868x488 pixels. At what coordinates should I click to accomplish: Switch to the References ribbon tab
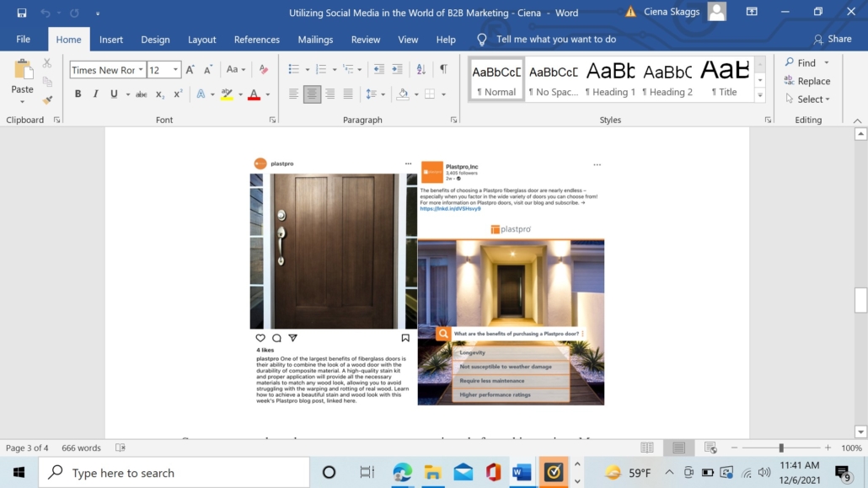[x=257, y=40]
